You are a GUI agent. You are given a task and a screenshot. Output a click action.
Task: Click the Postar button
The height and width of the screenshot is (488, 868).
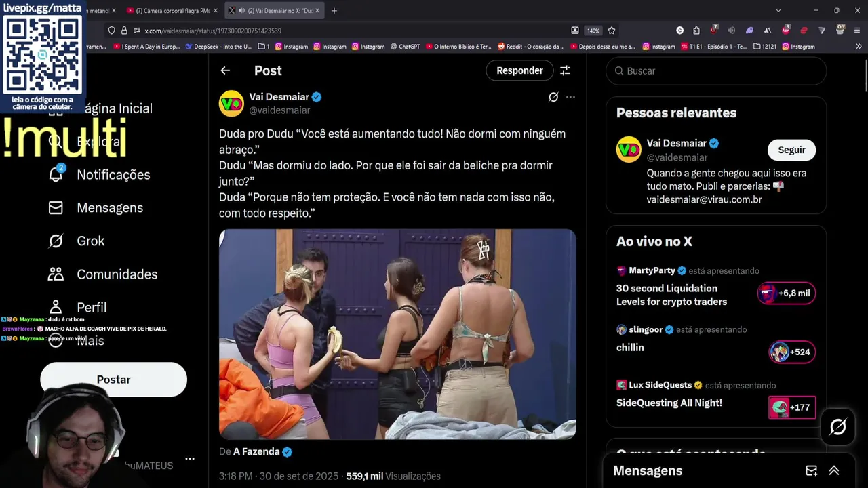113,380
